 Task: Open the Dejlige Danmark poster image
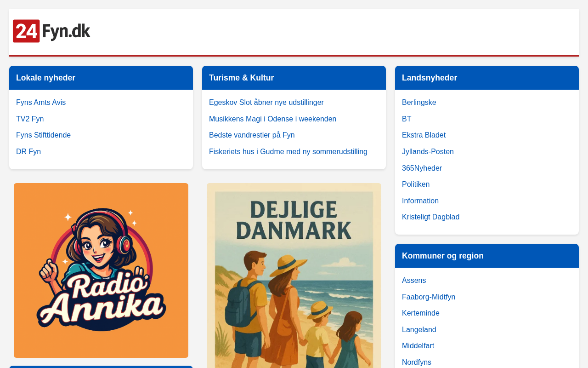point(294,276)
